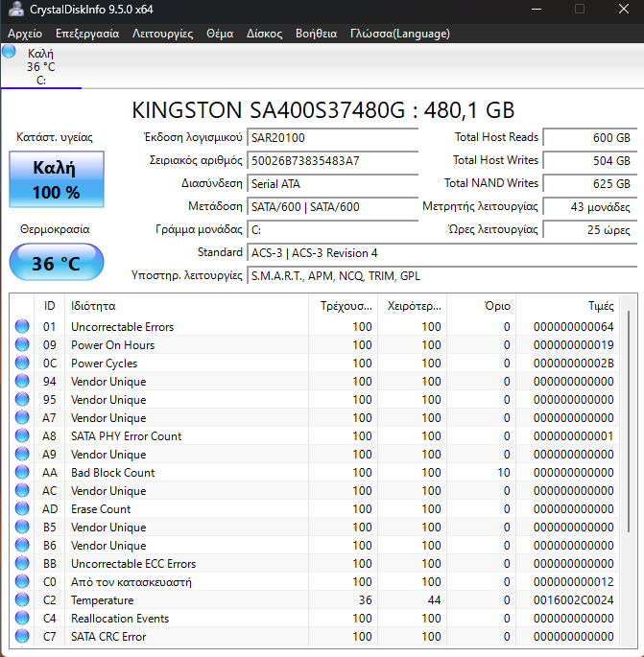Click the Όριο column header
644x657 pixels.
[x=482, y=306]
